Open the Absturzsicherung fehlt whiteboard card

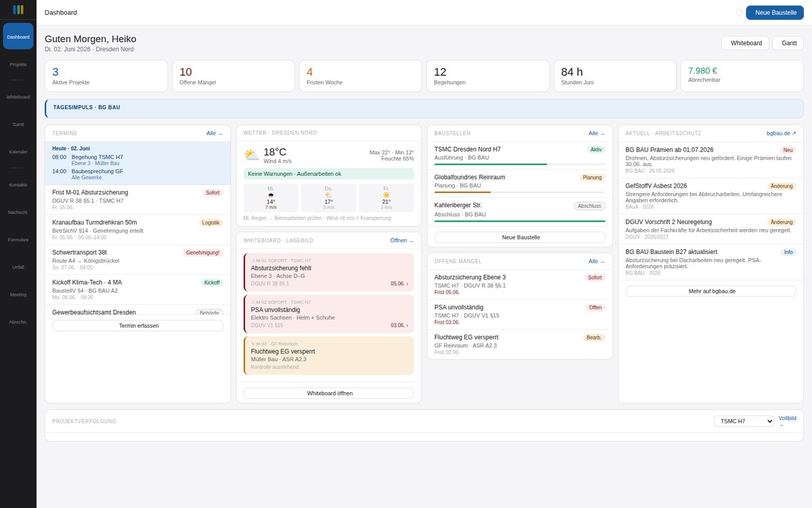329,272
